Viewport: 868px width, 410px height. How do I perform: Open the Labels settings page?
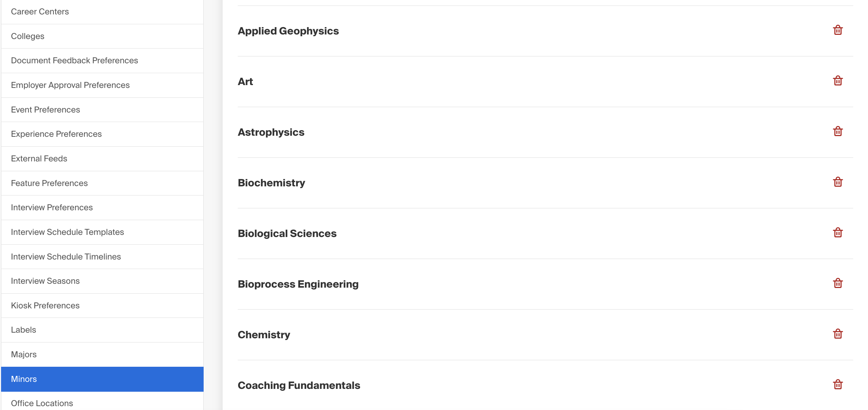pos(102,330)
